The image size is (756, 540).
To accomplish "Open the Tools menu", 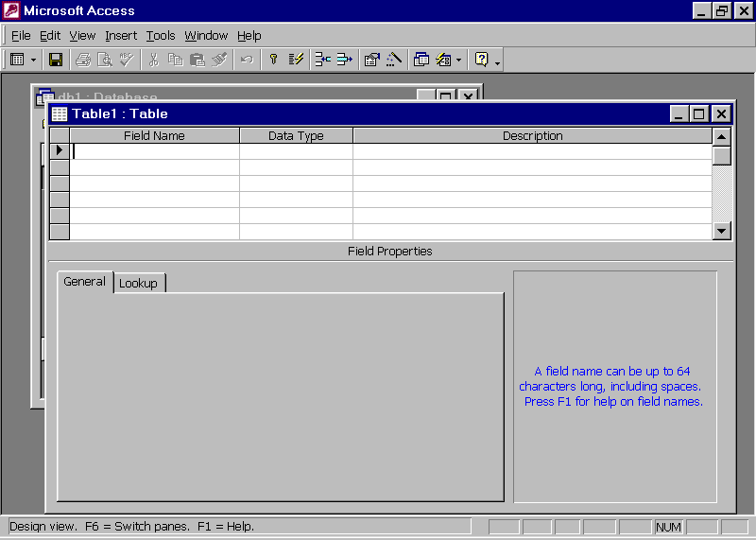I will (161, 36).
